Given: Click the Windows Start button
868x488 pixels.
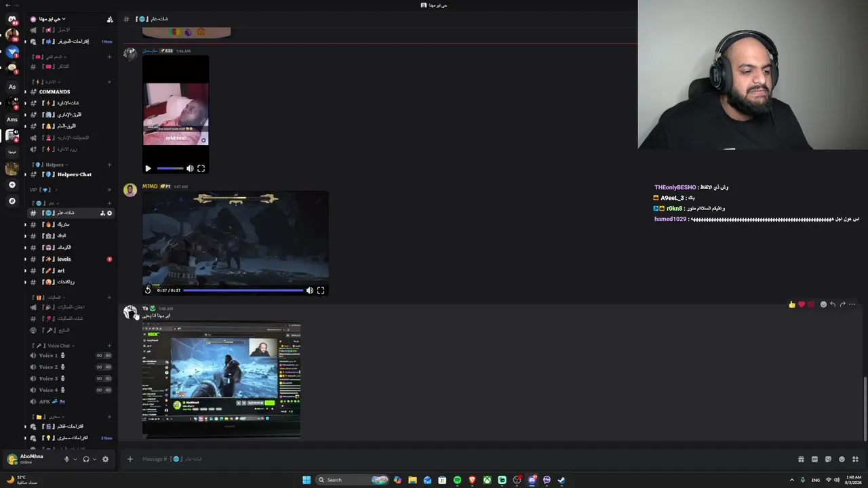Looking at the screenshot, I should [307, 480].
